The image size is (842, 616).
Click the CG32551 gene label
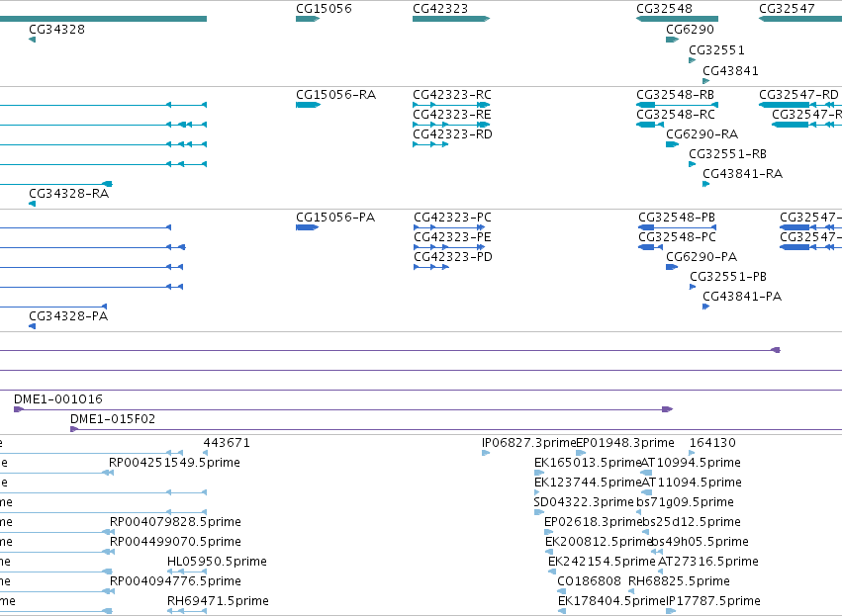coord(717,50)
